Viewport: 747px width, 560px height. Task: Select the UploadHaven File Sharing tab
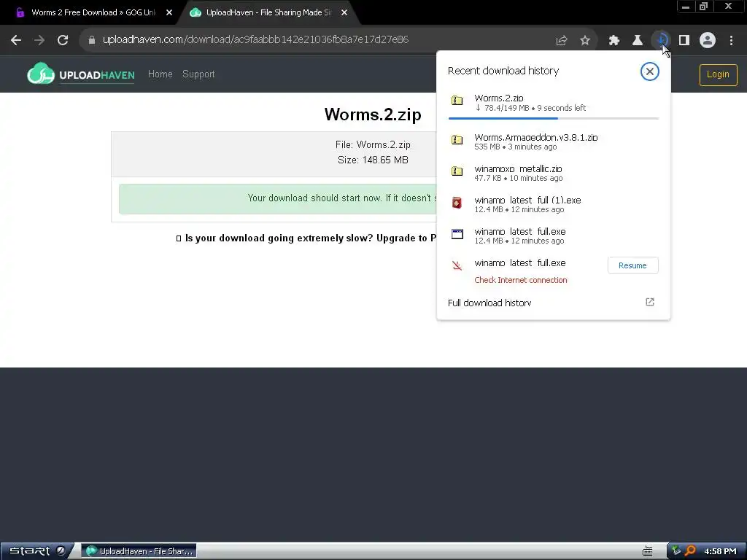click(268, 13)
